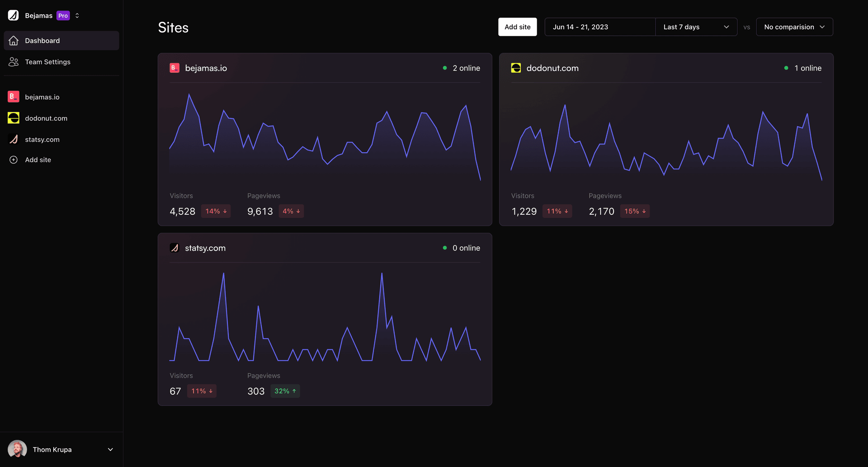868x467 pixels.
Task: Click the Bejamas team name
Action: pos(39,15)
